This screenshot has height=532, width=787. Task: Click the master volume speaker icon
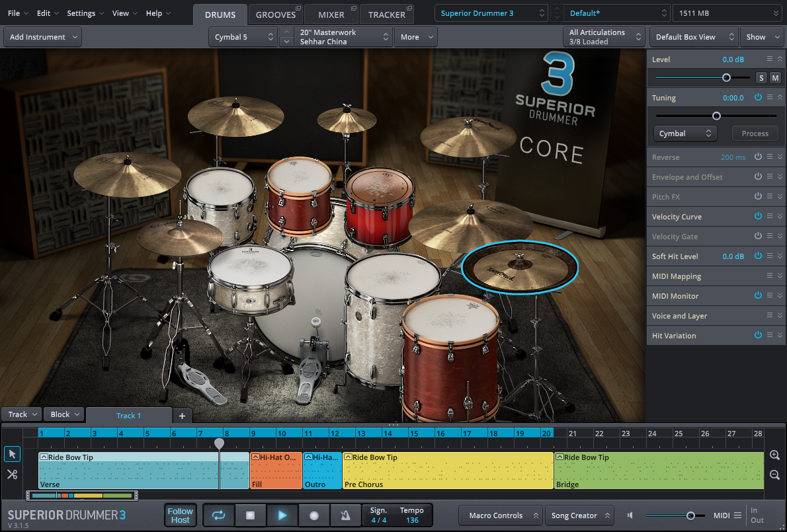pos(630,515)
